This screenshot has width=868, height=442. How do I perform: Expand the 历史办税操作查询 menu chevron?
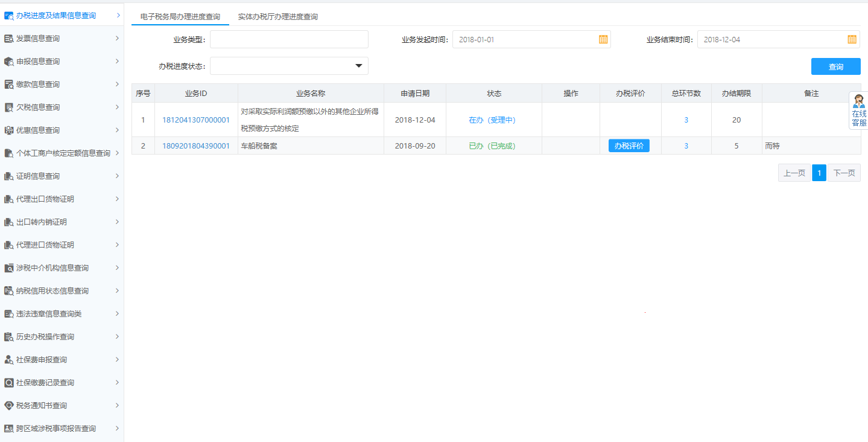point(117,336)
